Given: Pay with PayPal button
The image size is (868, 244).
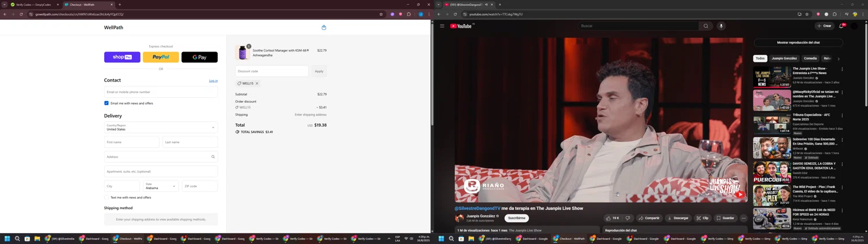Looking at the screenshot, I should (161, 57).
